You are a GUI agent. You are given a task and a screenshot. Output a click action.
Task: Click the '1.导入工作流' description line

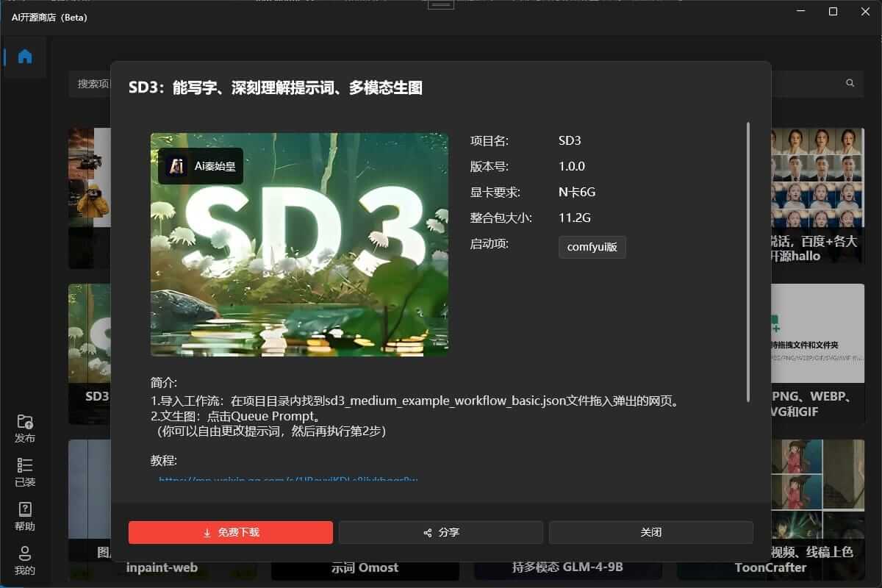(x=414, y=401)
